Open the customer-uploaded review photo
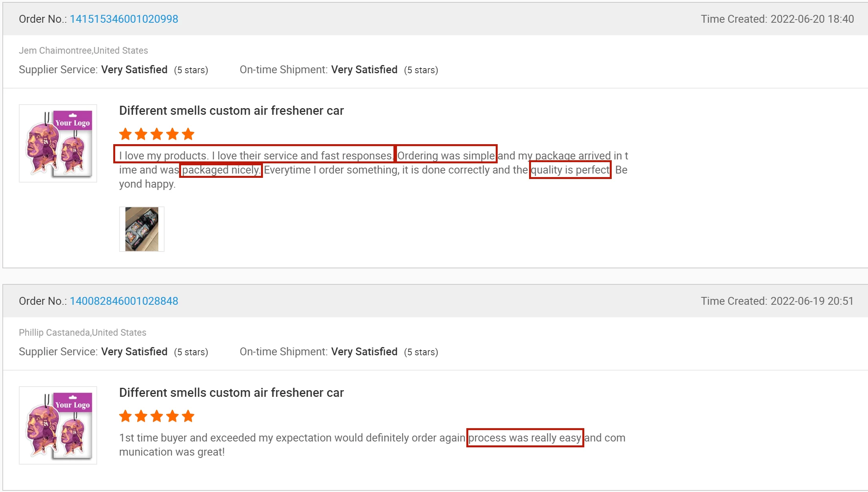Screen dimensions: 868x492 (x=141, y=229)
